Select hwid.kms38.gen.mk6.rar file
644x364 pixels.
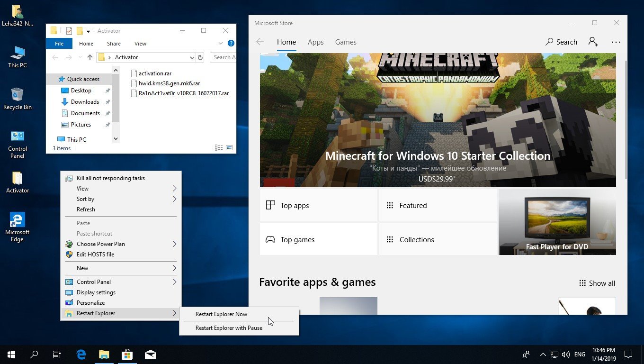[165, 83]
